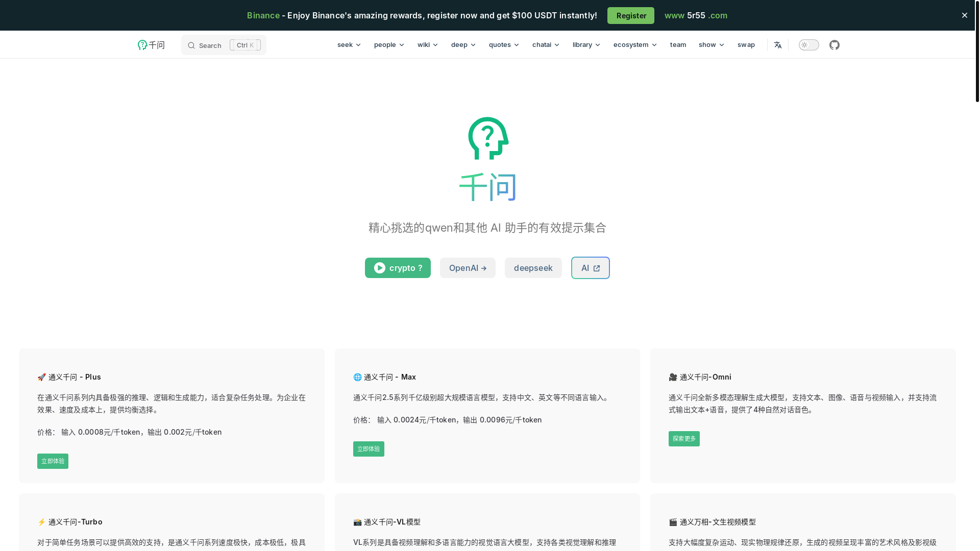The height and width of the screenshot is (551, 980).
Task: Click the OpenAI button
Action: (468, 268)
